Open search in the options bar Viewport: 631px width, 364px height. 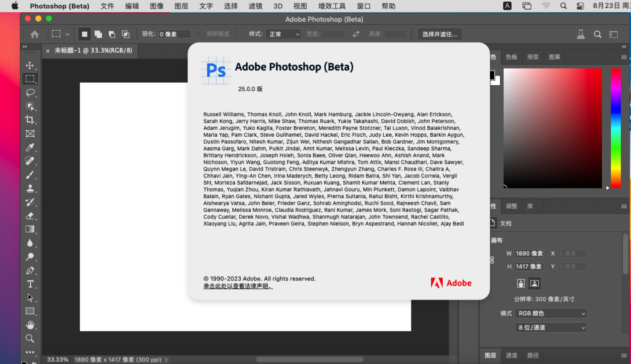pyautogui.click(x=598, y=34)
